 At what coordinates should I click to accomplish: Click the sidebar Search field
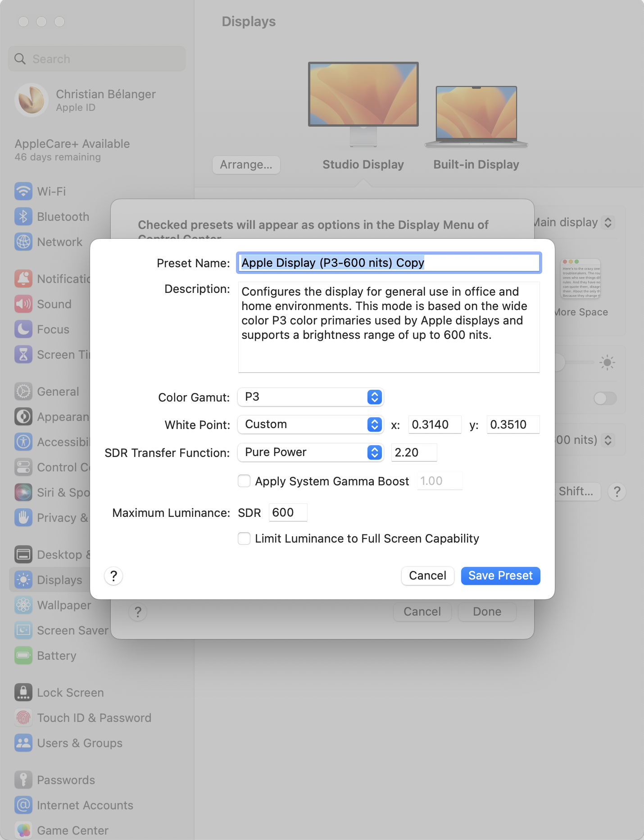(97, 59)
